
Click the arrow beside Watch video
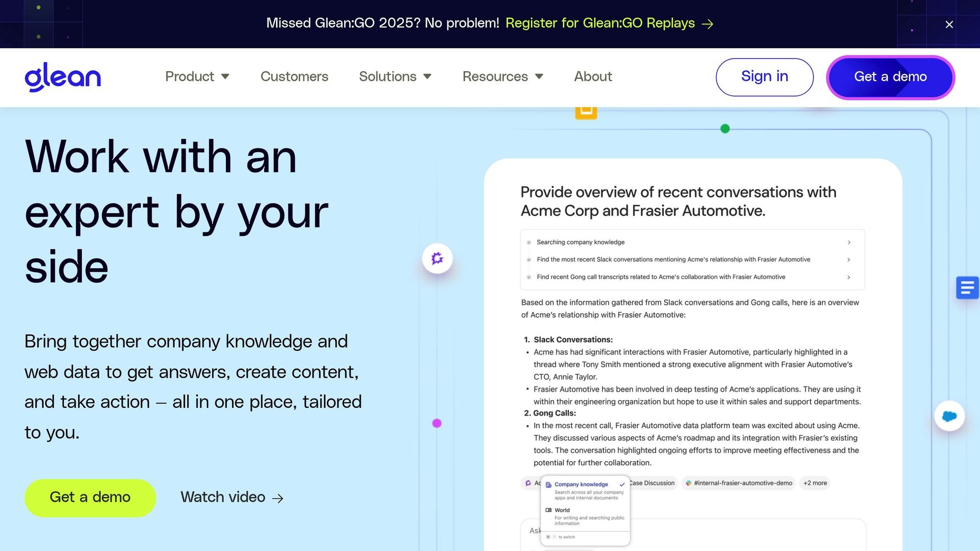[x=278, y=498]
